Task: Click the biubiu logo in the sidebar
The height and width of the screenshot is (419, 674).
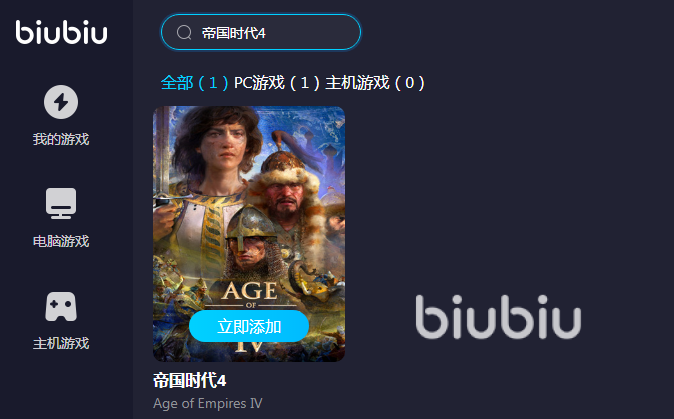Action: (61, 32)
